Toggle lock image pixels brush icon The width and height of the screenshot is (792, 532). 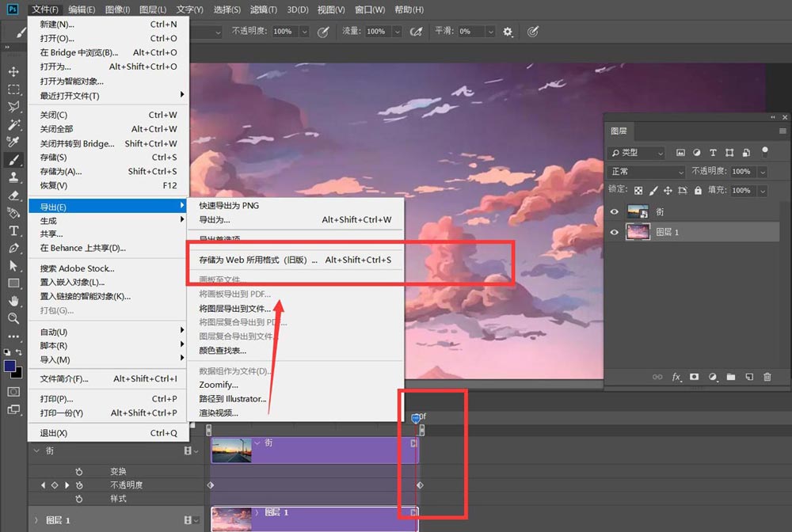click(x=653, y=190)
